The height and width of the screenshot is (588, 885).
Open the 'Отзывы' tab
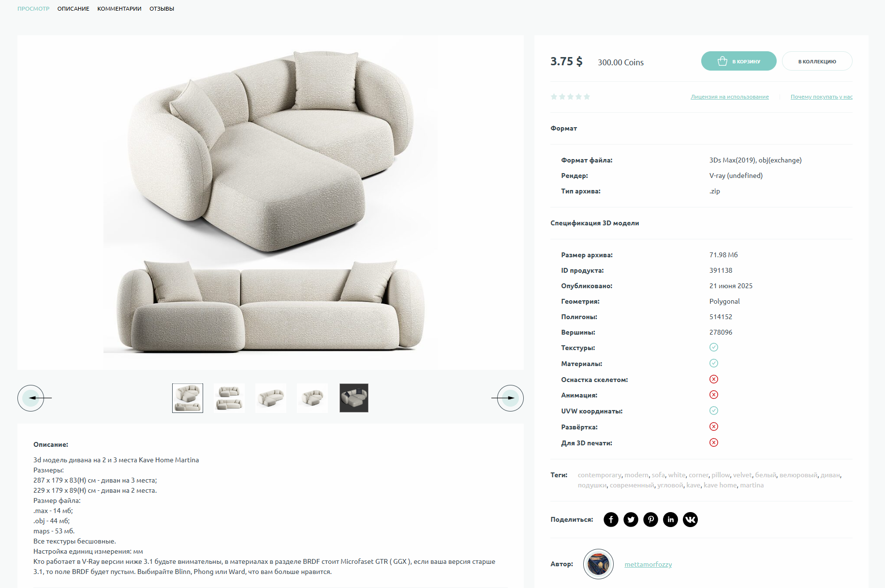[x=162, y=9]
